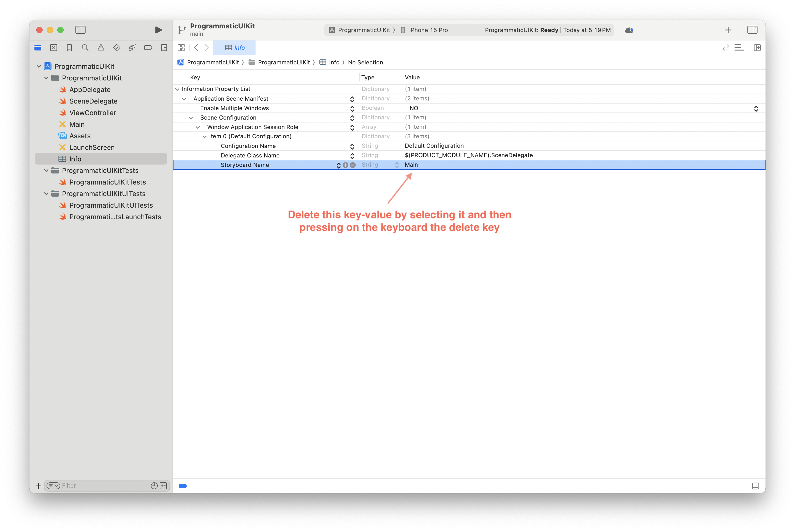Open the Report navigator list icon
This screenshot has height=532, width=795.
[164, 48]
